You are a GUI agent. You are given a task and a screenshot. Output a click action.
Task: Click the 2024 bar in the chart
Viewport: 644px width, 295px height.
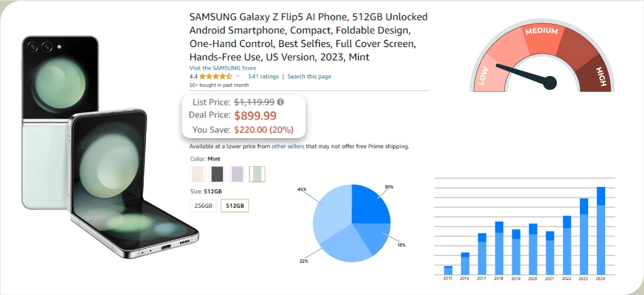(x=601, y=231)
